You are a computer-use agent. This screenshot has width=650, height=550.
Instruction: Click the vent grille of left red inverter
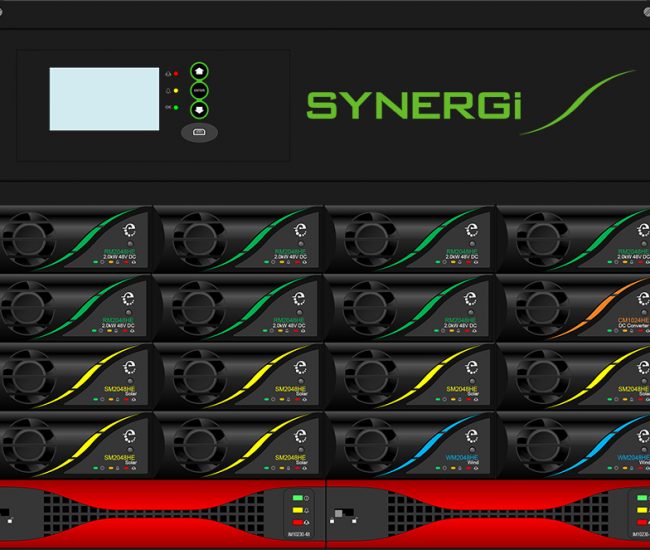click(x=154, y=514)
